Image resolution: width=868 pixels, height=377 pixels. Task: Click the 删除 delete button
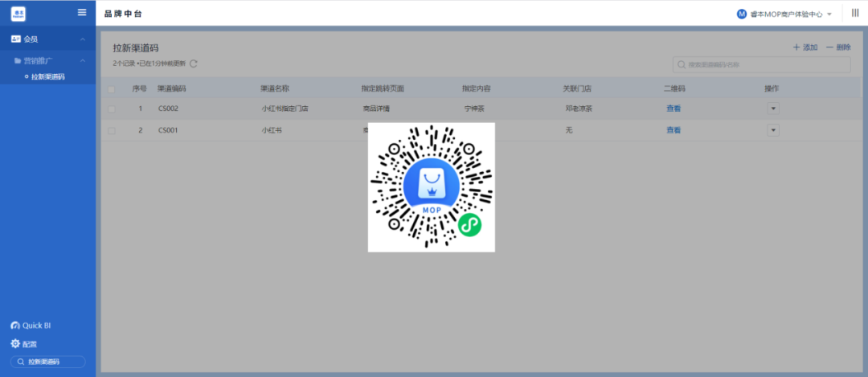pos(838,47)
